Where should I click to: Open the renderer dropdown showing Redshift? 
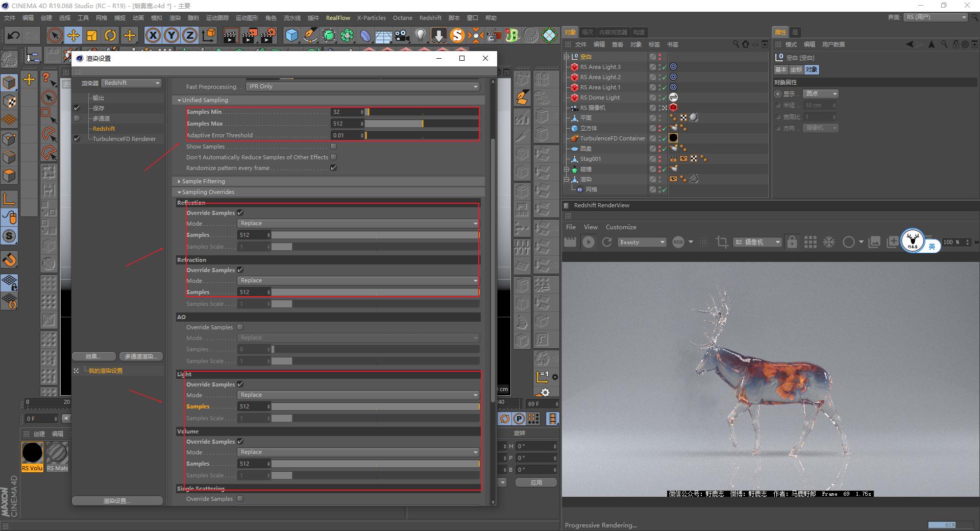[131, 83]
